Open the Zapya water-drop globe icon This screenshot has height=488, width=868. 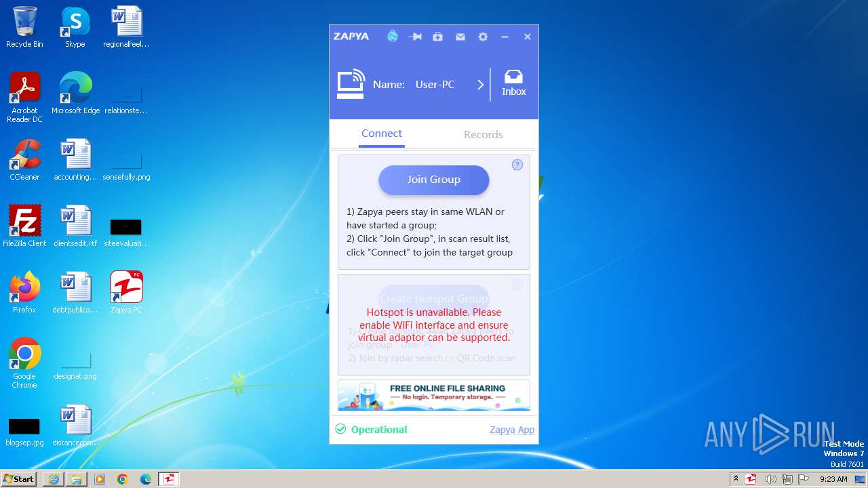pos(393,37)
